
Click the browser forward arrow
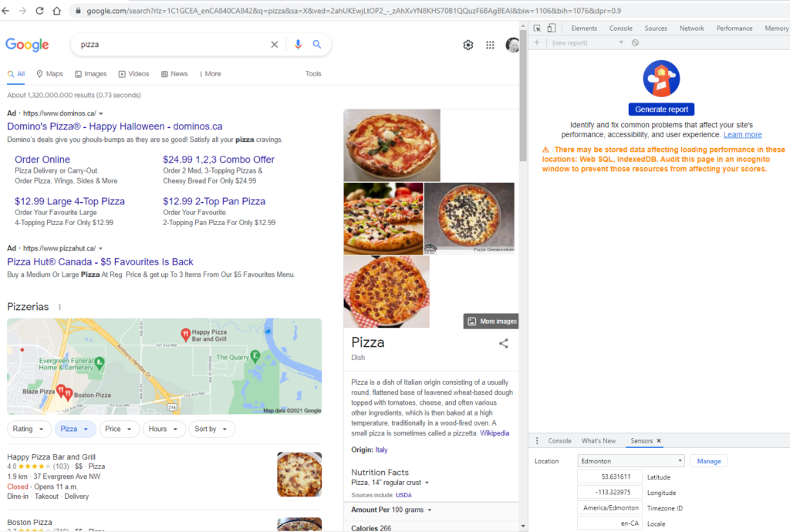click(22, 11)
